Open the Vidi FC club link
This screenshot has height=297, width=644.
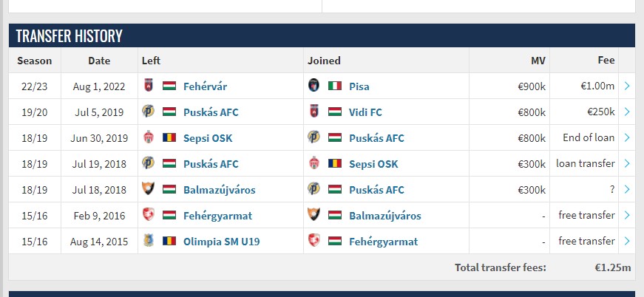tap(365, 112)
